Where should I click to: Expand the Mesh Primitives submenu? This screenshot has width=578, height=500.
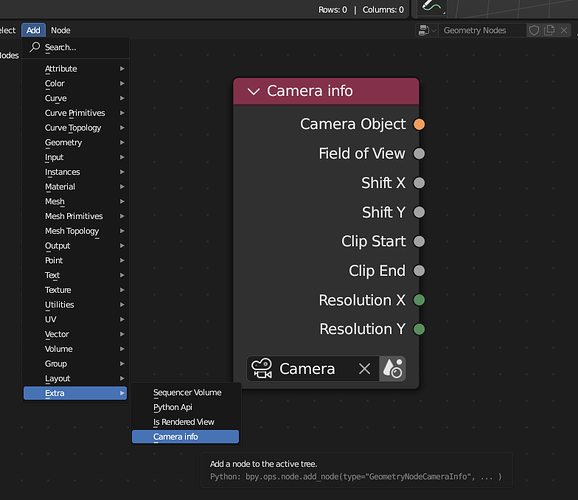click(x=75, y=216)
